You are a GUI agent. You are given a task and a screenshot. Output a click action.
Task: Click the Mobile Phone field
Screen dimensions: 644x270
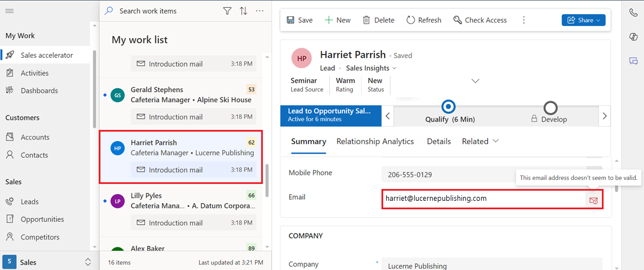[492, 175]
